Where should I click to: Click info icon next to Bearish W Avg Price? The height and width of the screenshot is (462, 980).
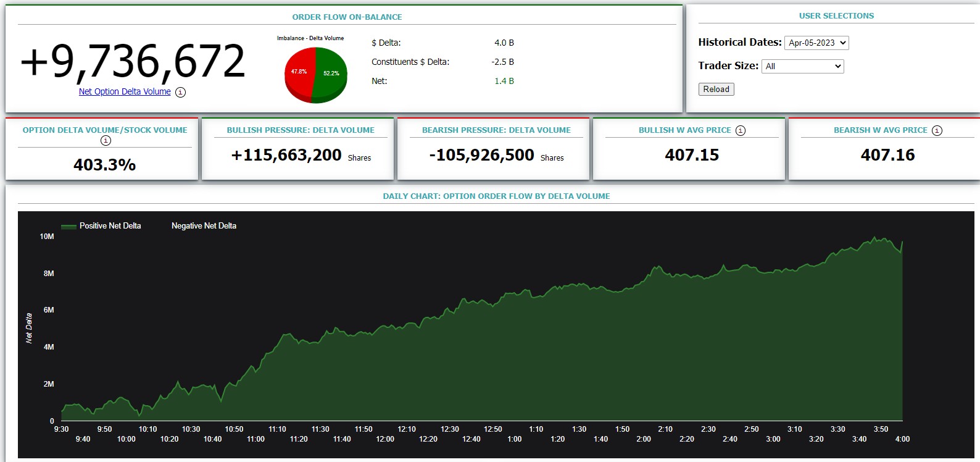coord(937,130)
